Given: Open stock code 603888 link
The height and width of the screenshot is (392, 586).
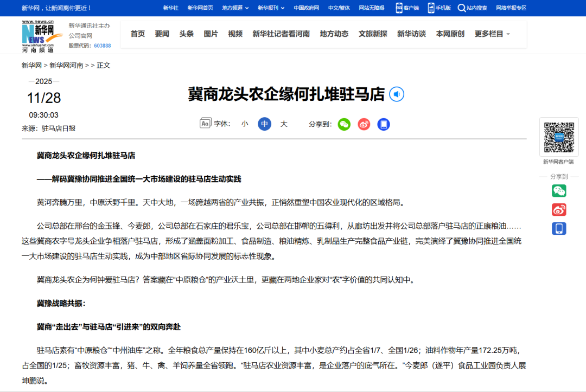Looking at the screenshot, I should 102,46.
